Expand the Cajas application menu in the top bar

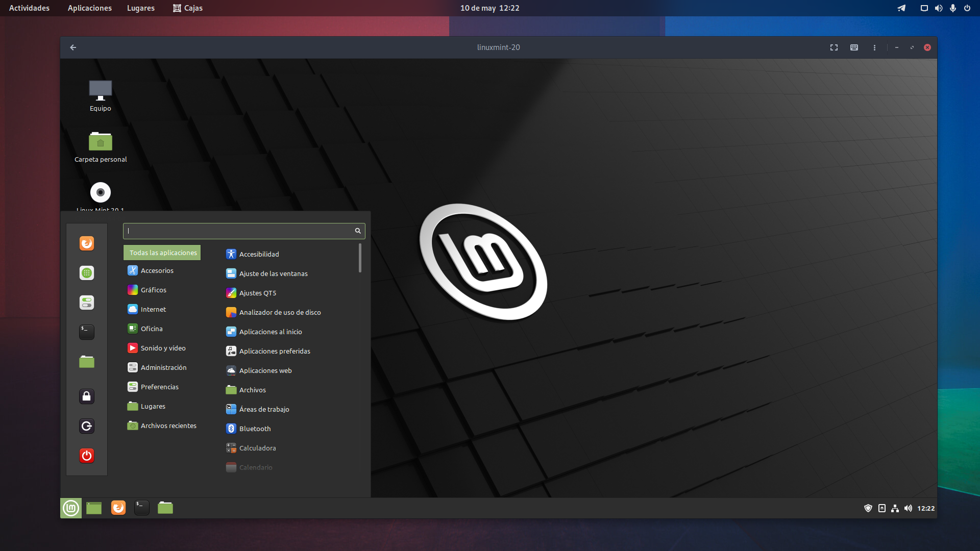[x=188, y=8]
